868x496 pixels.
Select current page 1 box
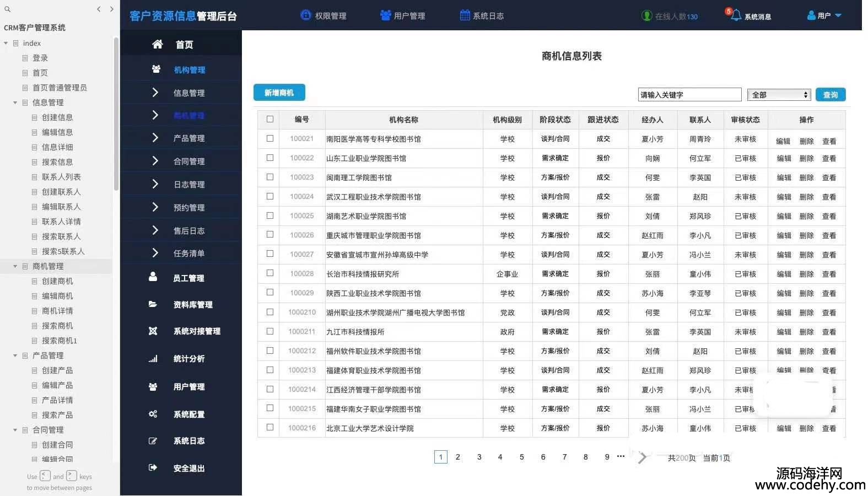(x=440, y=457)
